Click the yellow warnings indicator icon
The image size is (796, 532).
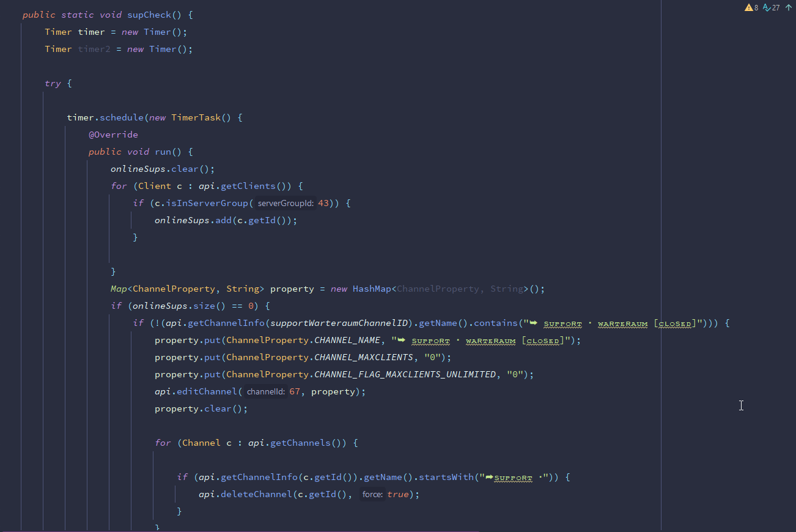tap(748, 8)
